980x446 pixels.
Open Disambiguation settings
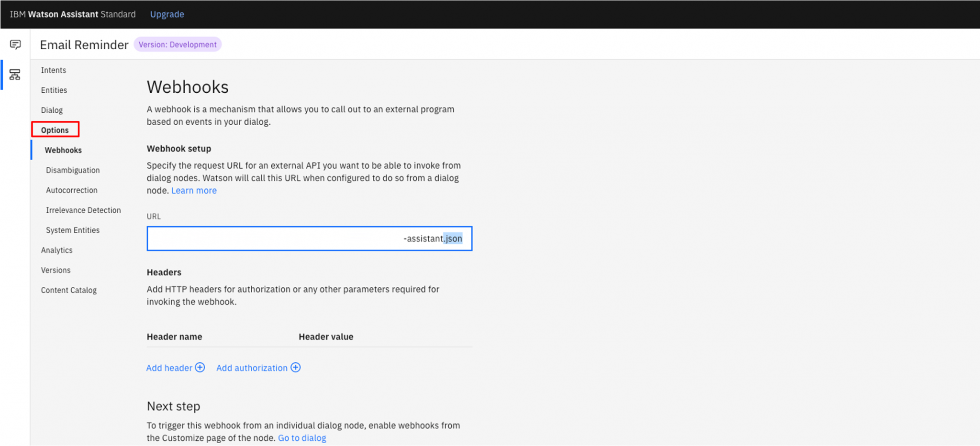point(72,170)
